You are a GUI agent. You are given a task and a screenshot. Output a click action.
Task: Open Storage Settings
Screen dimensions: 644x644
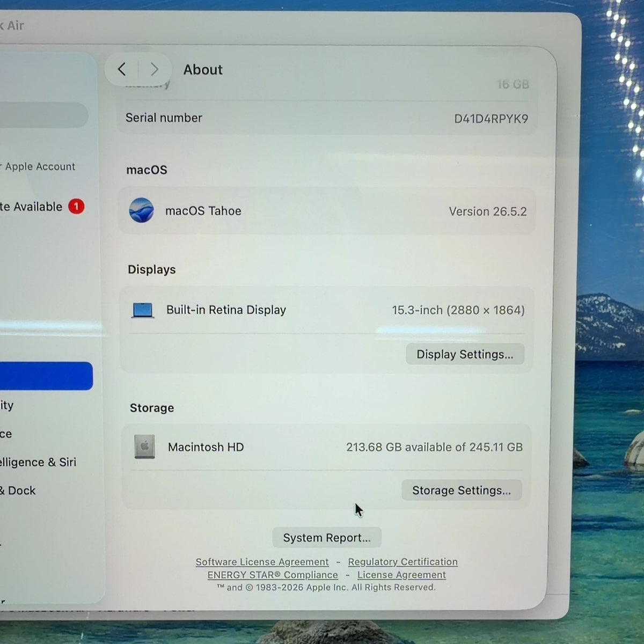pos(462,490)
